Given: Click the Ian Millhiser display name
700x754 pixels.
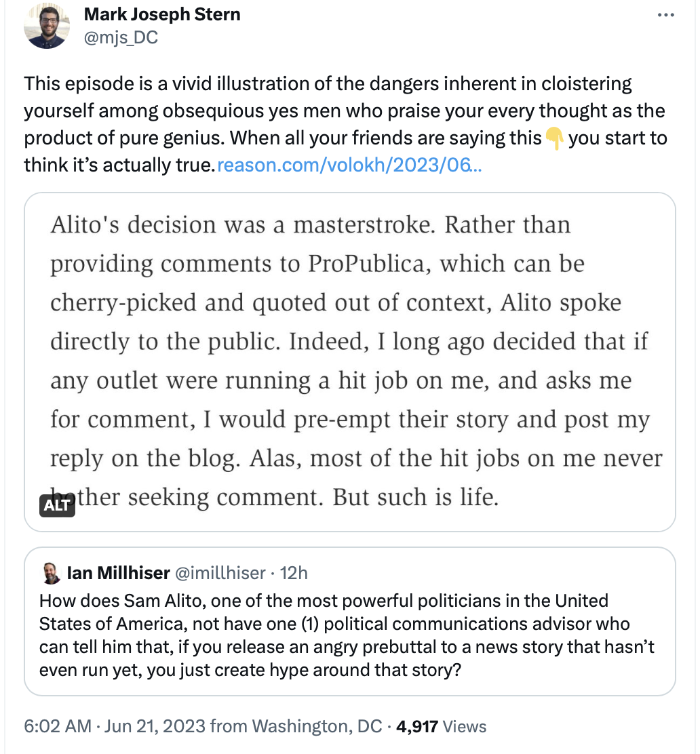Looking at the screenshot, I should (118, 573).
